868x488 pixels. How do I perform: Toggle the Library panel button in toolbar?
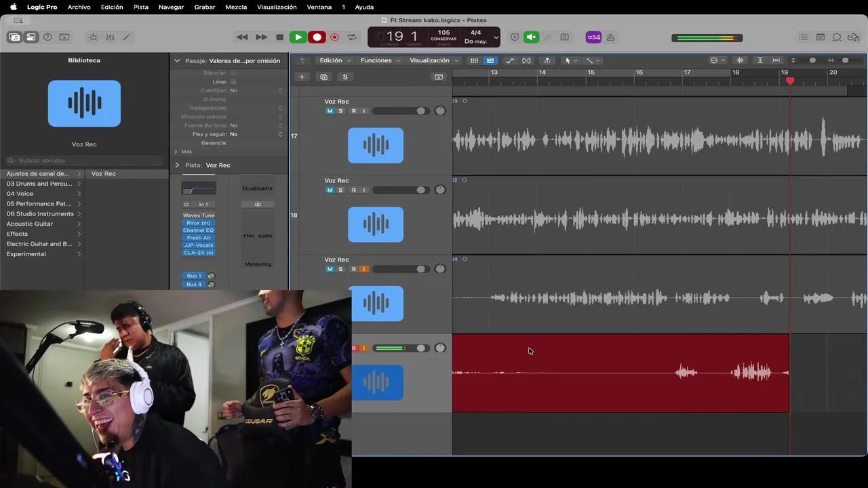[x=14, y=37]
